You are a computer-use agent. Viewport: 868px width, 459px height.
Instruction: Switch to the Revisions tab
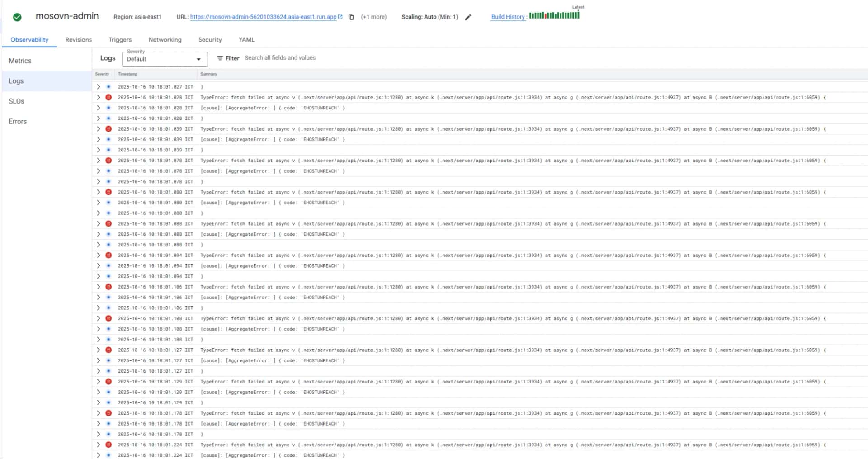point(78,40)
